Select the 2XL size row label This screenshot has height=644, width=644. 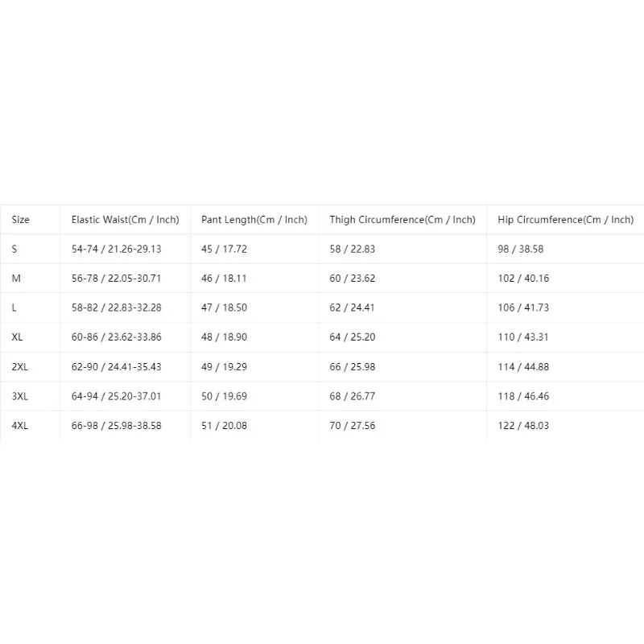[x=19, y=367]
